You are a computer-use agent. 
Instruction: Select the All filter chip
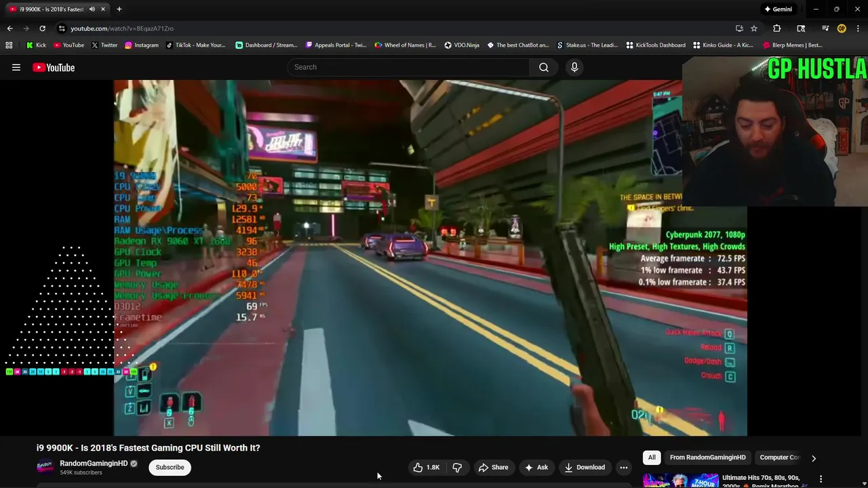pos(652,457)
